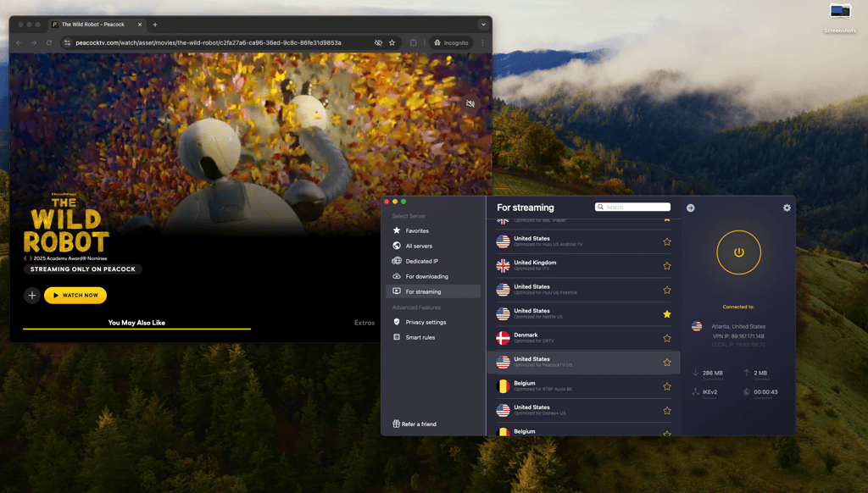Select the For streaming category
The width and height of the screenshot is (868, 493).
click(433, 291)
